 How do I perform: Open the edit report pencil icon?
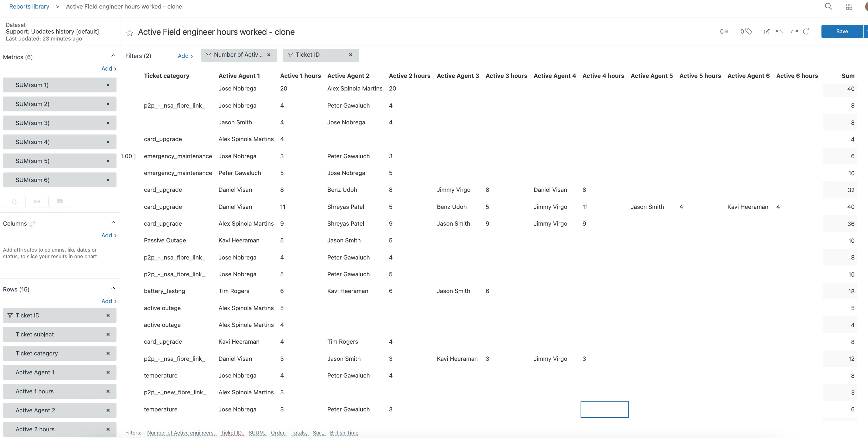click(767, 31)
